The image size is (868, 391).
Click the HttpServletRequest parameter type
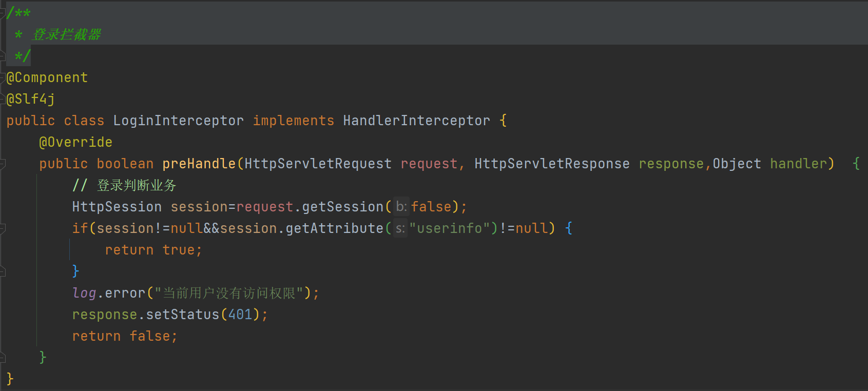(318, 164)
